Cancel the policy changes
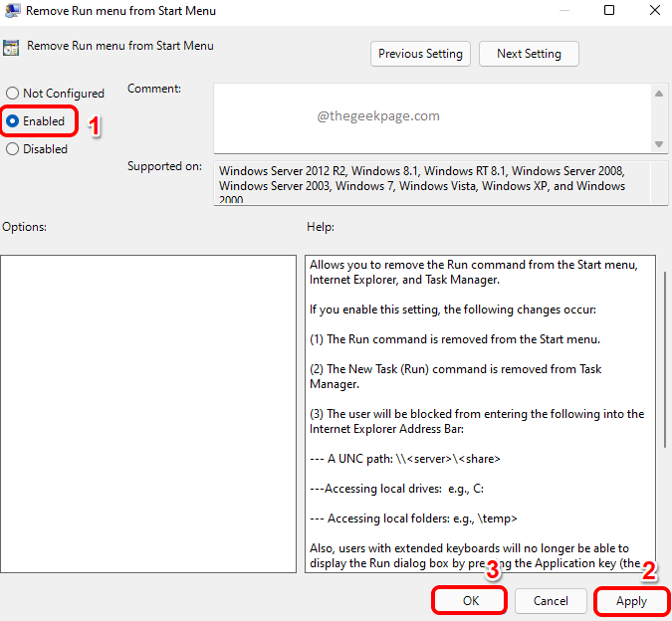Screen dimensions: 672x621 550,601
